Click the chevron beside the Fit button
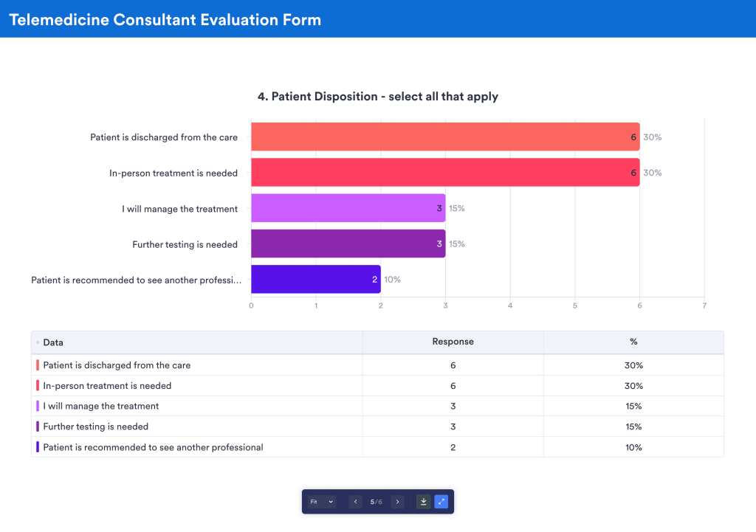Viewport: 756px width, 532px height. click(331, 501)
